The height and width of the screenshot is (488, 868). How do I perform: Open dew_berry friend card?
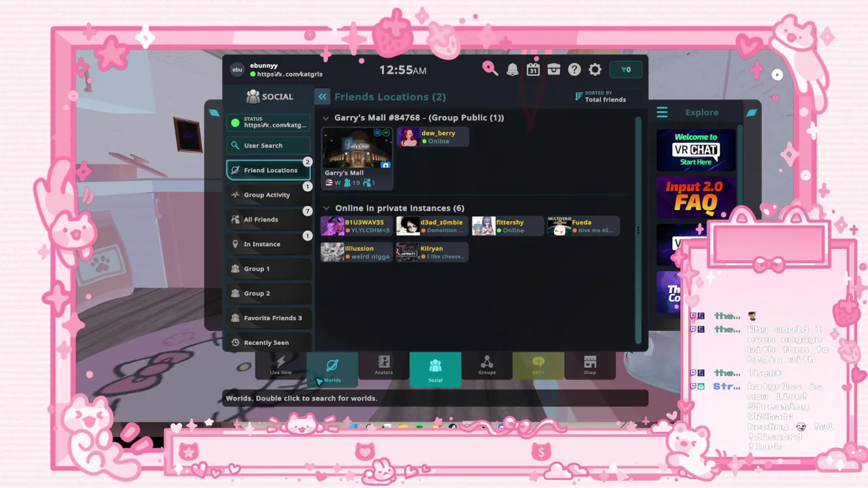tap(433, 137)
